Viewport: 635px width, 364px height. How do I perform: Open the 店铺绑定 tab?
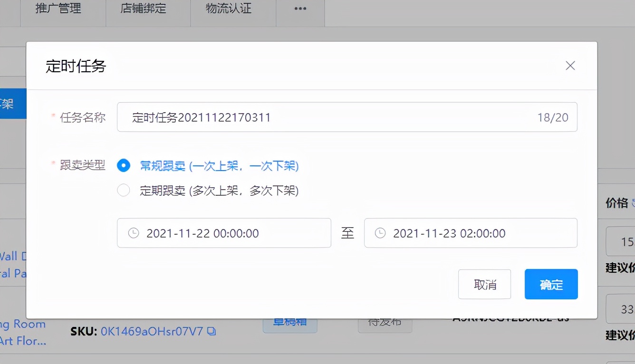click(x=144, y=9)
